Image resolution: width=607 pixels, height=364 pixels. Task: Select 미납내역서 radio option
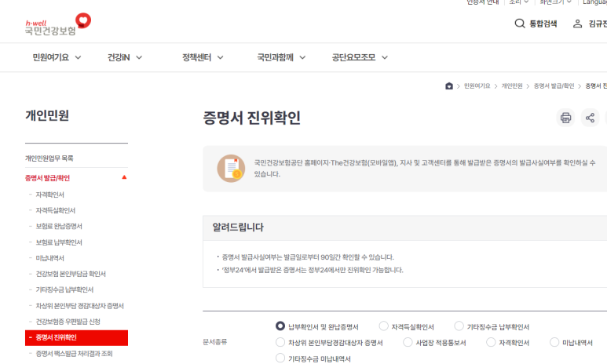click(x=554, y=342)
